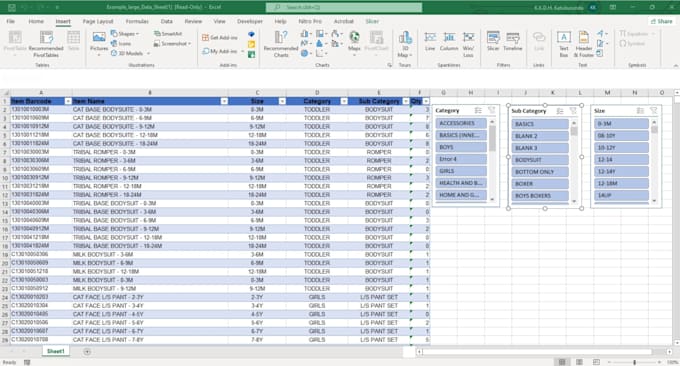Image resolution: width=680 pixels, height=366 pixels.
Task: Select 0-3M in the Size slicer
Action: tap(621, 124)
